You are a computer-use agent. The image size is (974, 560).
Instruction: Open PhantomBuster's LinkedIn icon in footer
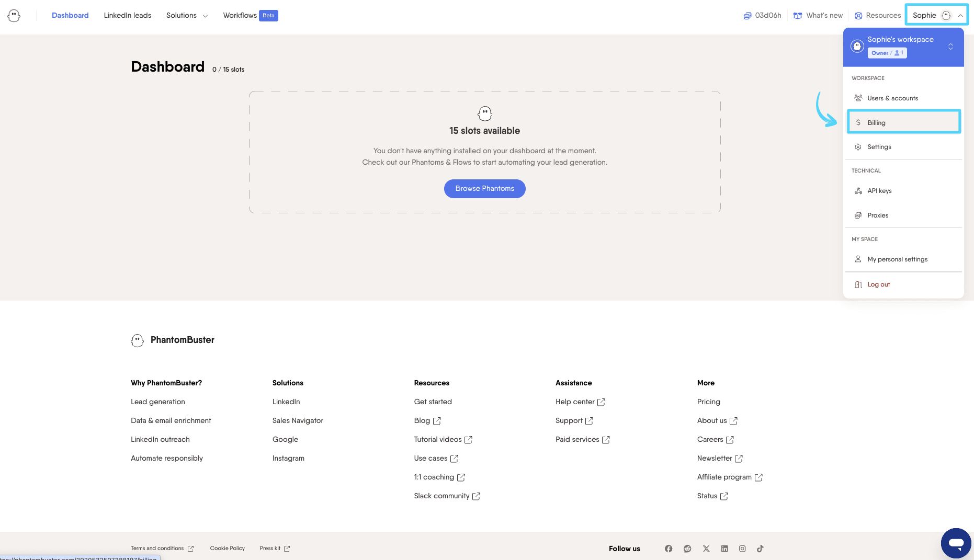pyautogui.click(x=724, y=548)
